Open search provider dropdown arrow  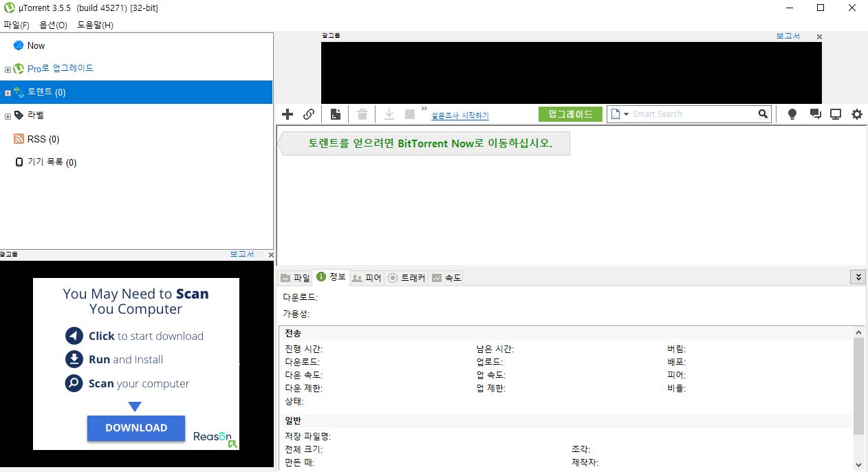coord(627,114)
